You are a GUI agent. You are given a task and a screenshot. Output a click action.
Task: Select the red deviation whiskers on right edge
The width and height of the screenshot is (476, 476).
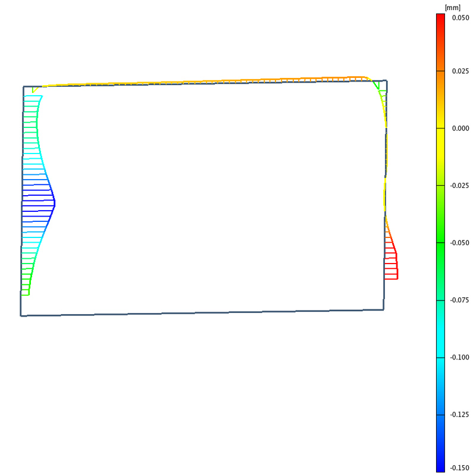391,265
